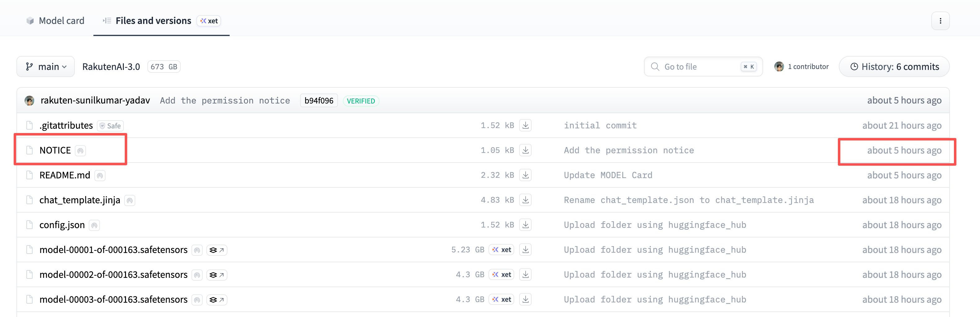
Task: Click the xet badge in Files tab
Action: point(209,21)
